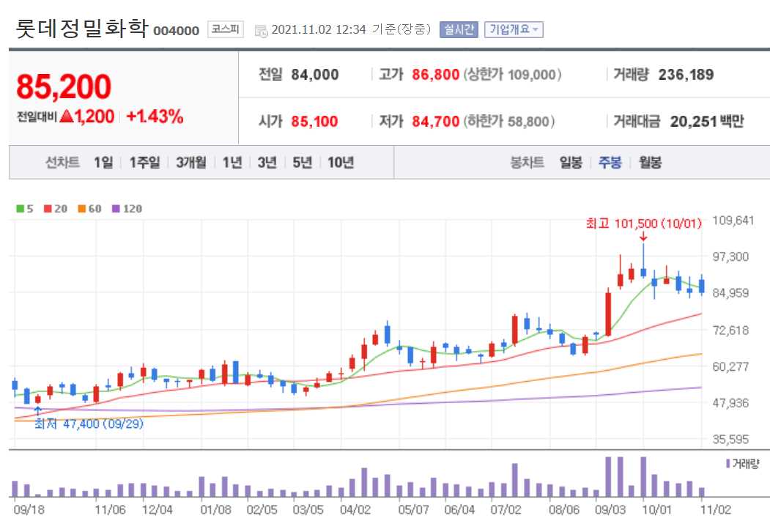Select the 1일 one-day period tab
The width and height of the screenshot is (770, 532).
tap(103, 163)
